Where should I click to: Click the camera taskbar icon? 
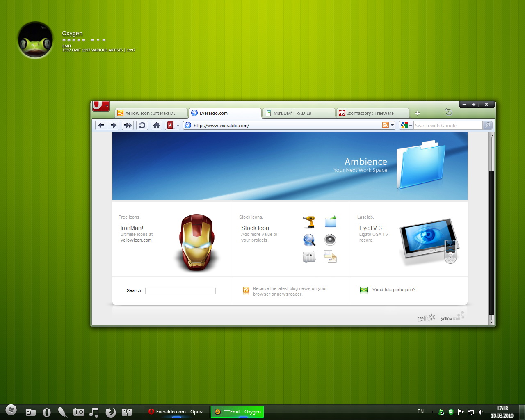(x=78, y=412)
